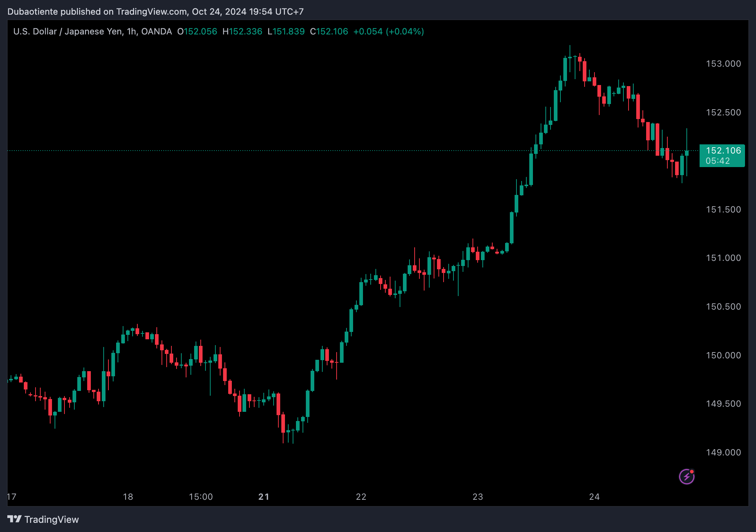Click the 15:00 time axis label

coord(201,497)
